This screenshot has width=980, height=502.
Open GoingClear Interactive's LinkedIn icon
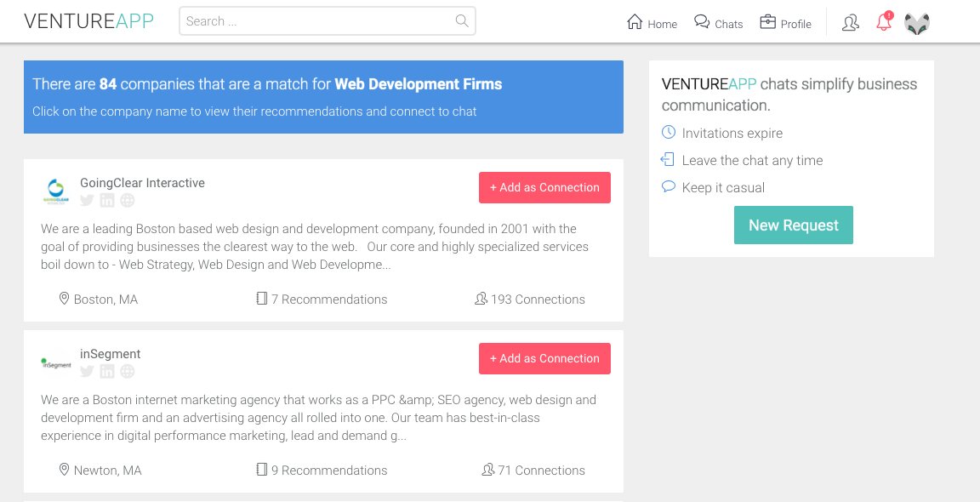coord(107,200)
